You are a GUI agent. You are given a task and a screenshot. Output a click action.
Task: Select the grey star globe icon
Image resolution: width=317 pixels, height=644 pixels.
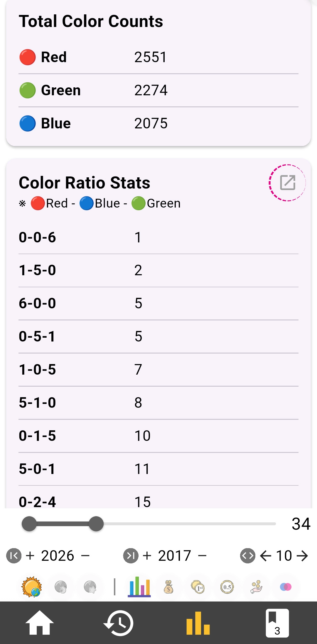pyautogui.click(x=90, y=587)
